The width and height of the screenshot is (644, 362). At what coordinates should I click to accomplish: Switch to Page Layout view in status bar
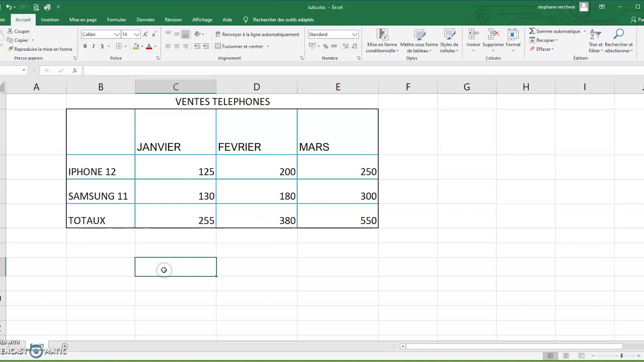click(566, 356)
